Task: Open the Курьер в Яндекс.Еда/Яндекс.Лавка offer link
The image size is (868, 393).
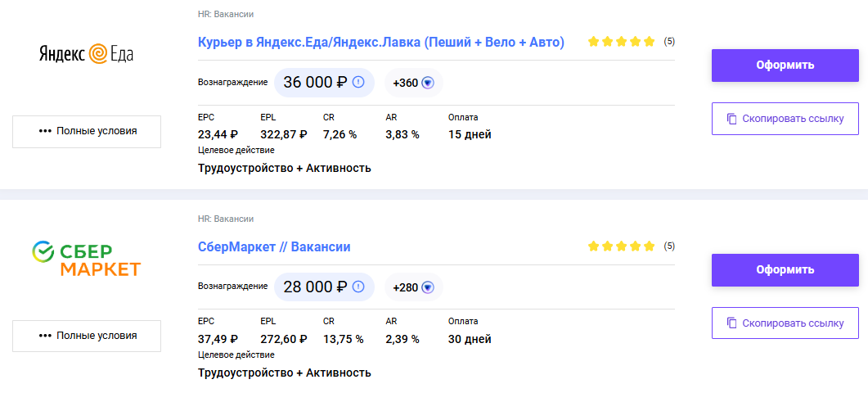Action: tap(381, 42)
